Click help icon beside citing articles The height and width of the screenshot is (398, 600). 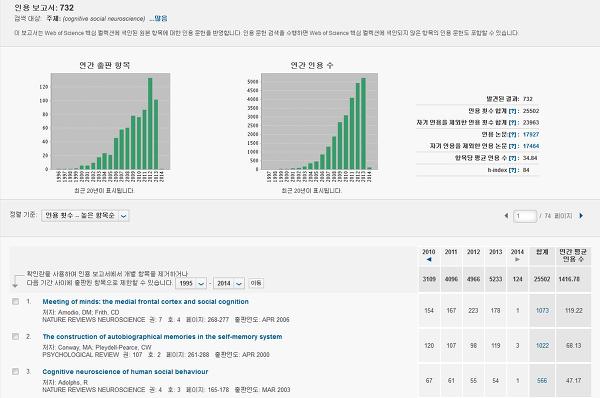point(512,135)
